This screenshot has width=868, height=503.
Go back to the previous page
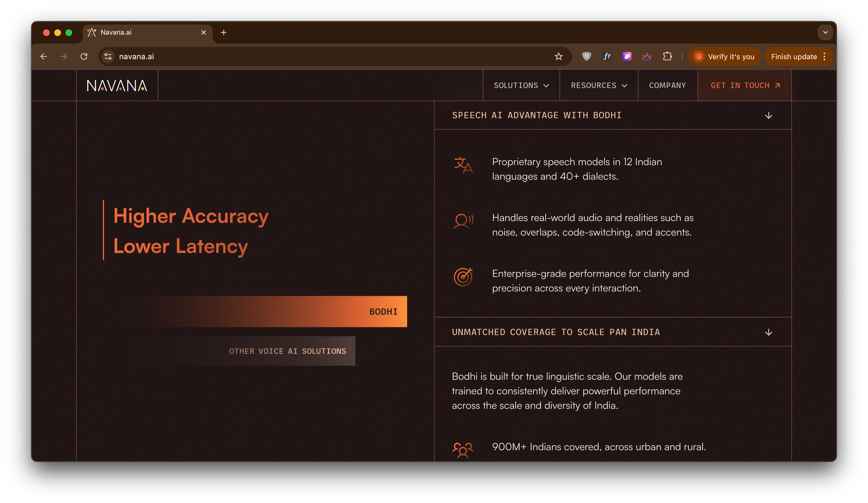coord(44,56)
